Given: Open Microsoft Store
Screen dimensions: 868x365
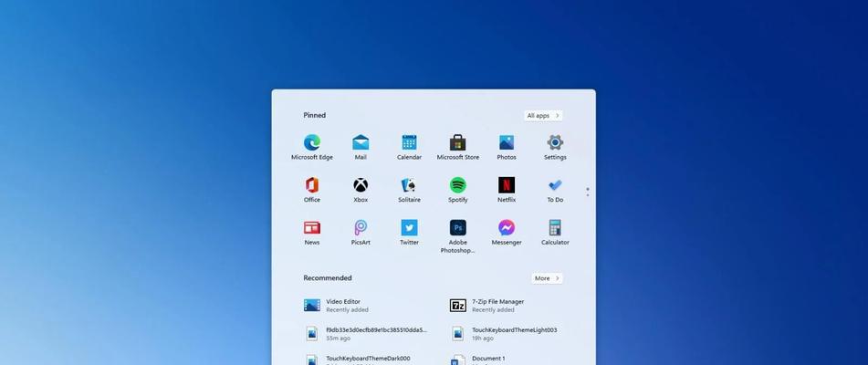Looking at the screenshot, I should coord(458,147).
